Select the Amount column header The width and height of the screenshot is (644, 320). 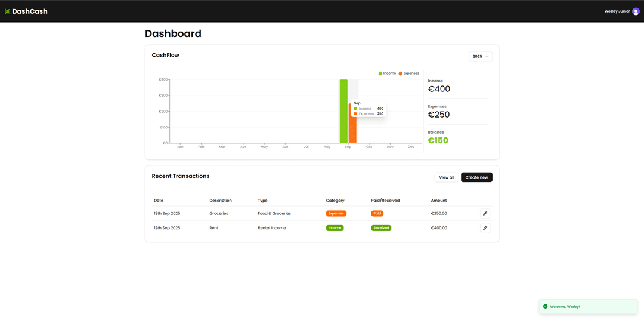click(x=438, y=201)
